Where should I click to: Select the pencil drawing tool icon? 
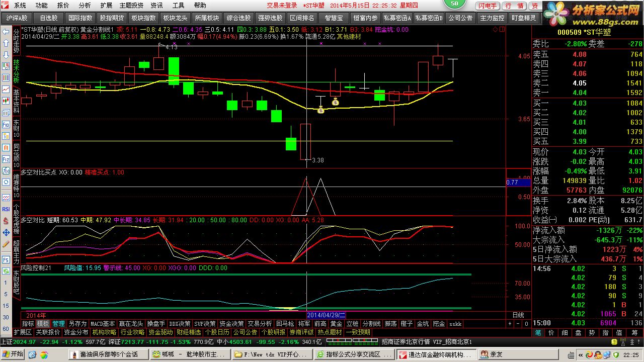click(6, 244)
